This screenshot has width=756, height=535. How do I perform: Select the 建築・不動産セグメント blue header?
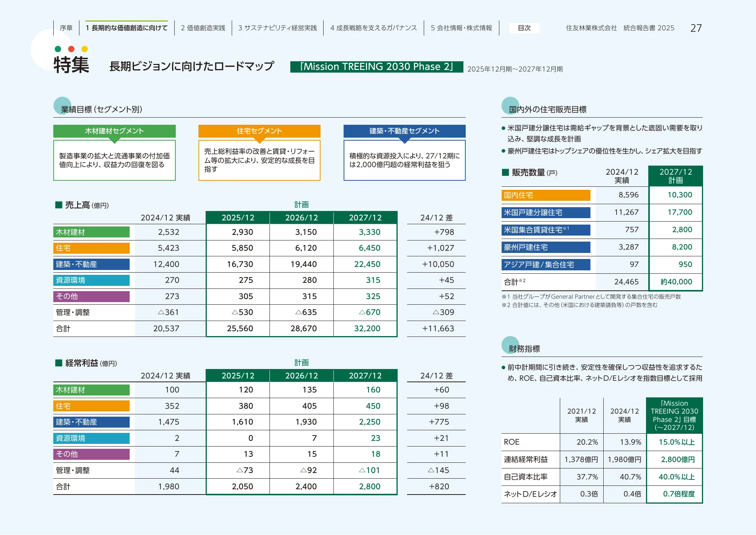pyautogui.click(x=404, y=131)
